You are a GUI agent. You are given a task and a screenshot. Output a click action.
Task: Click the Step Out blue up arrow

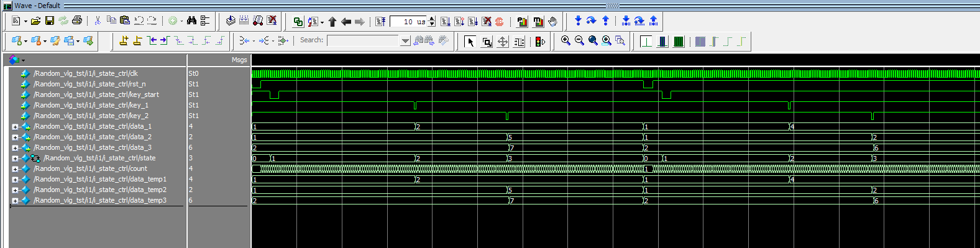[x=605, y=21]
